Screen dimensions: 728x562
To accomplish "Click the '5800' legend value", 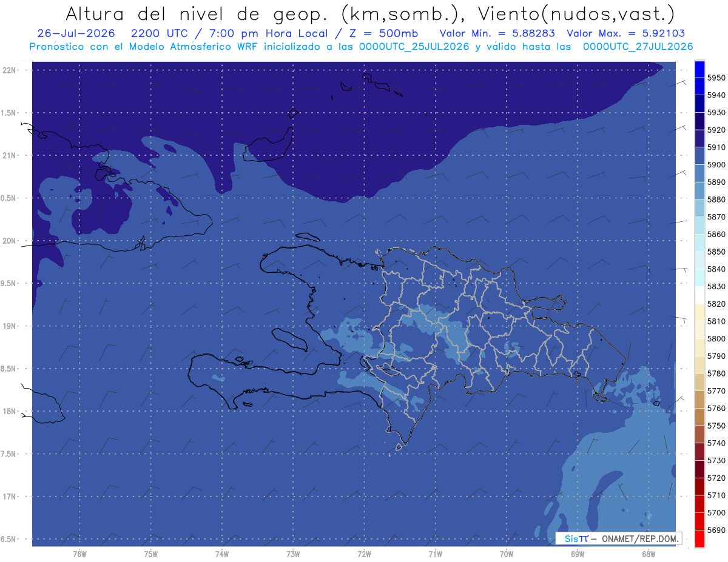I will pos(716,339).
